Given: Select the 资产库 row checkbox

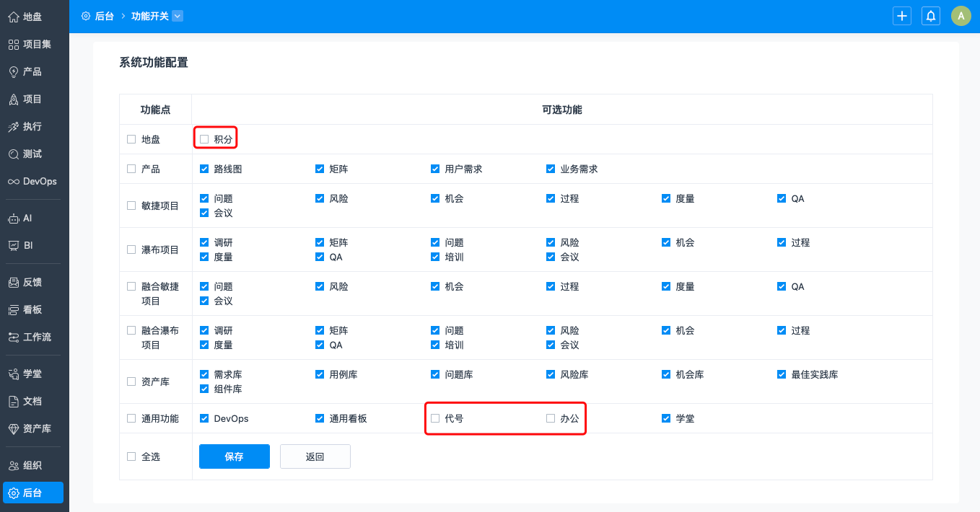Looking at the screenshot, I should click(131, 381).
